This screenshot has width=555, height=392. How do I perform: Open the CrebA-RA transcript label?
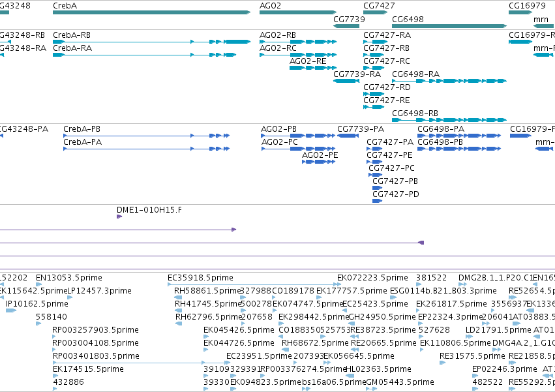(x=72, y=48)
